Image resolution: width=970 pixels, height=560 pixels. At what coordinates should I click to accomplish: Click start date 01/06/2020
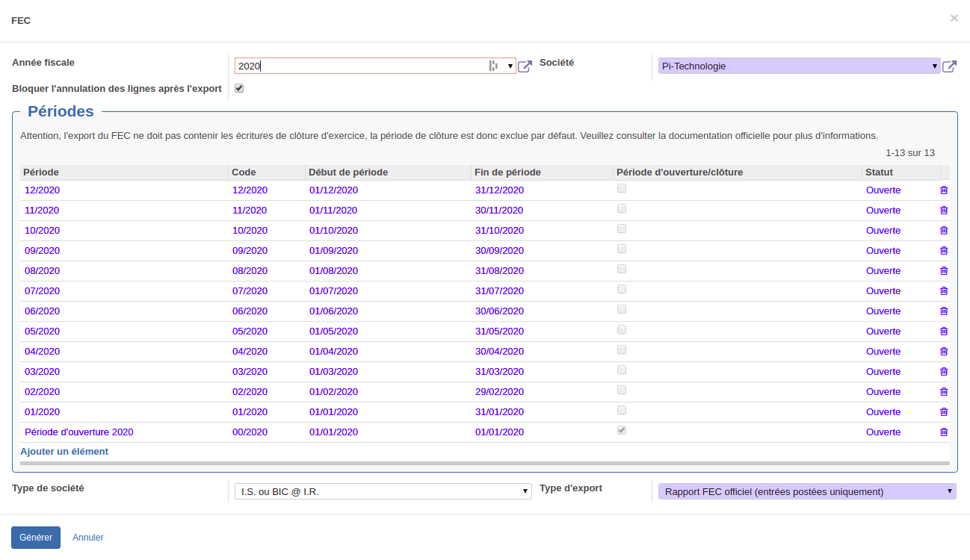333,311
